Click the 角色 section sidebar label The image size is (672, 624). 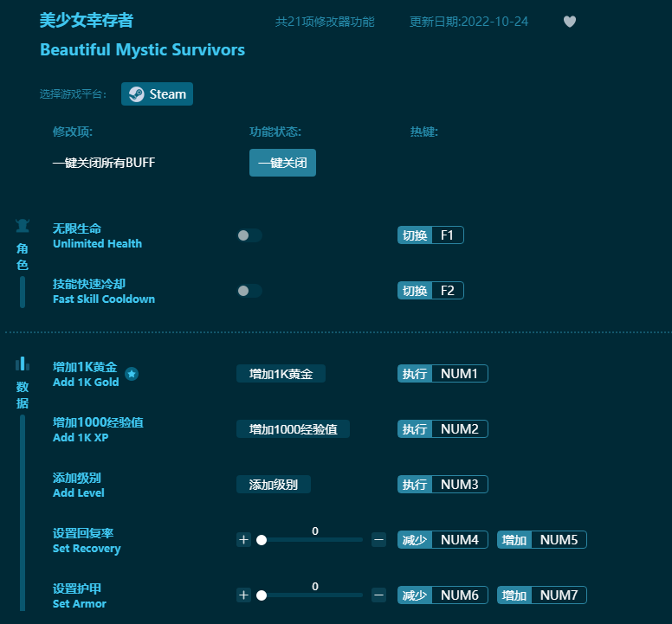[x=23, y=256]
